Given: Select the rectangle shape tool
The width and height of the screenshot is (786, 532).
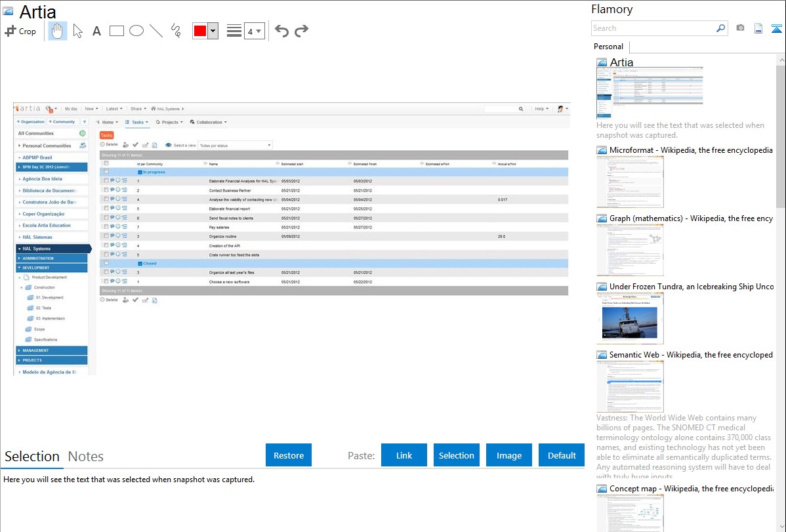Looking at the screenshot, I should (117, 31).
